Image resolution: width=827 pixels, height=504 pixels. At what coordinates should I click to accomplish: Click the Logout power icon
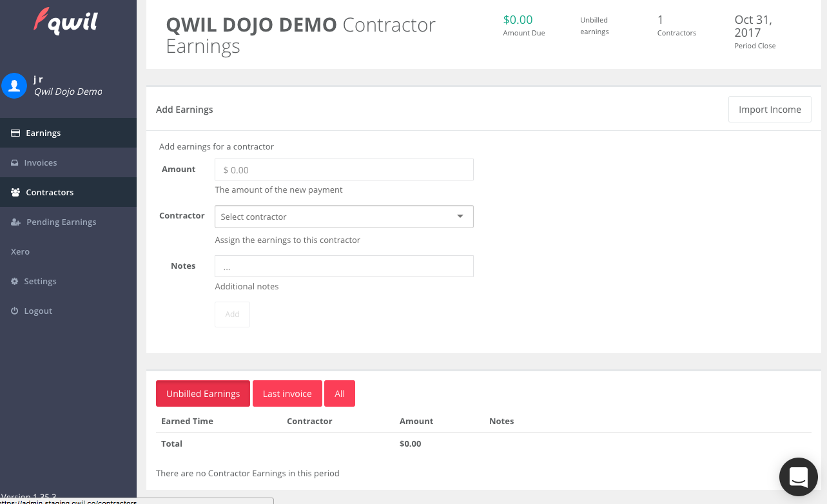pos(15,311)
